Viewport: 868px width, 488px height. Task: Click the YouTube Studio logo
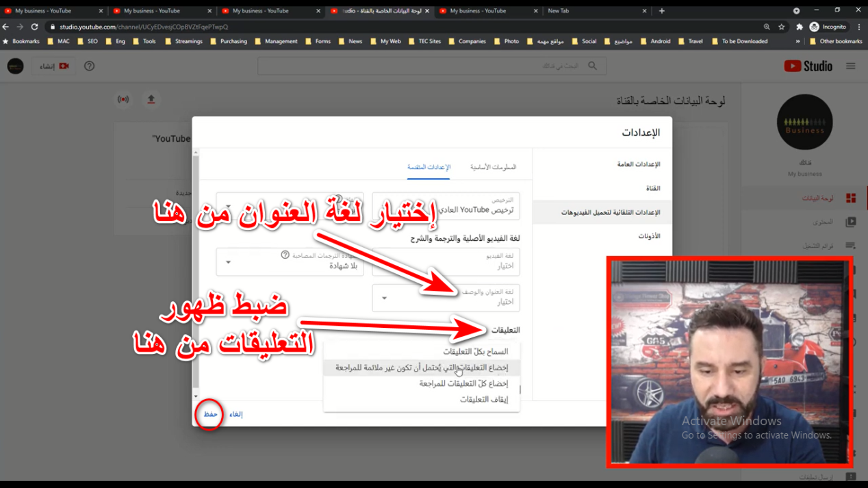pos(808,66)
